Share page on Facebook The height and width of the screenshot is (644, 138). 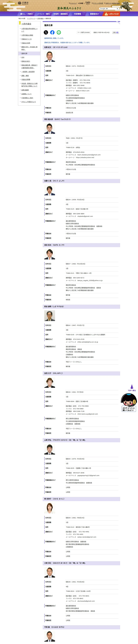(52, 33)
